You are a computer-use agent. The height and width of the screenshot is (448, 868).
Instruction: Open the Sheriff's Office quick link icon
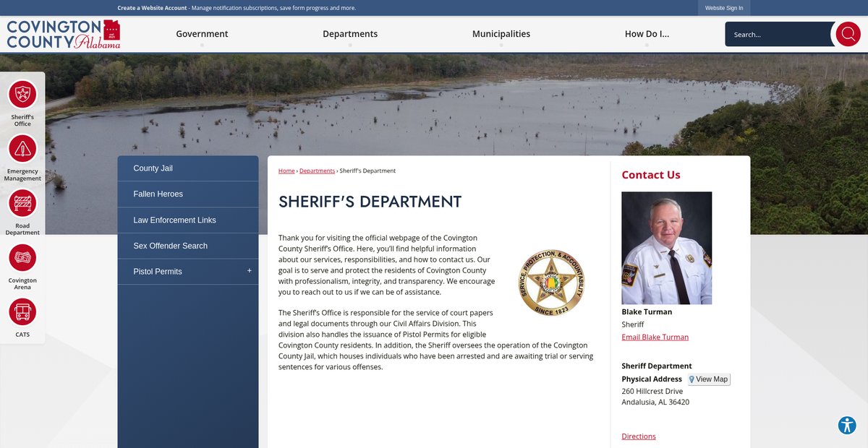point(22,94)
